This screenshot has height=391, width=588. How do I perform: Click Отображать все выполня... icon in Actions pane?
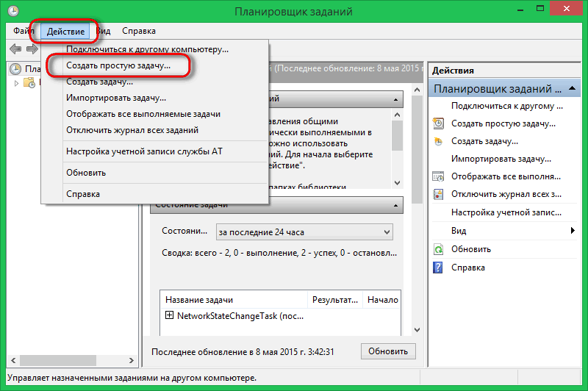(438, 176)
